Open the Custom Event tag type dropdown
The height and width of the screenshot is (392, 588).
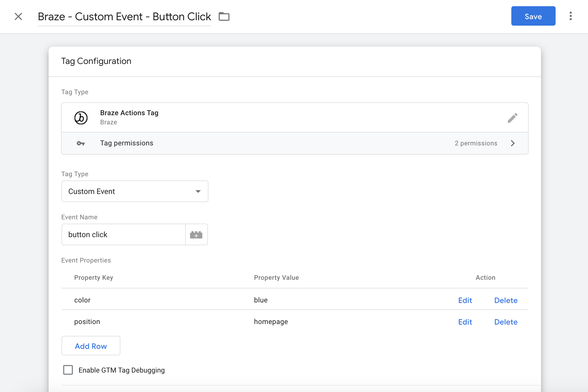[135, 191]
